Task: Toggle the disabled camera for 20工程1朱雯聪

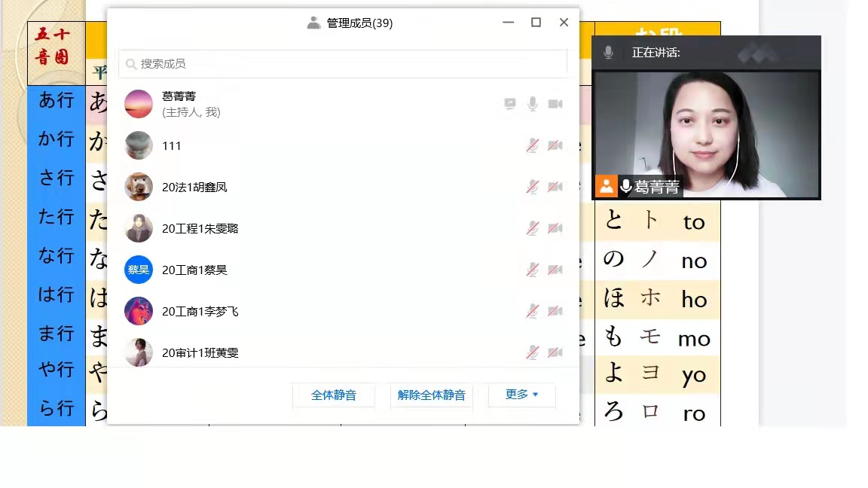Action: pos(555,228)
